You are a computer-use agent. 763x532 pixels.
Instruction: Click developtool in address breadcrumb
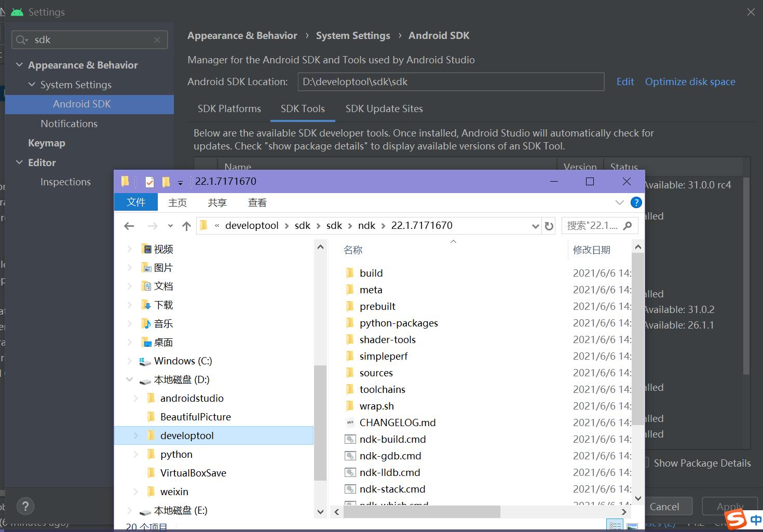pos(252,225)
